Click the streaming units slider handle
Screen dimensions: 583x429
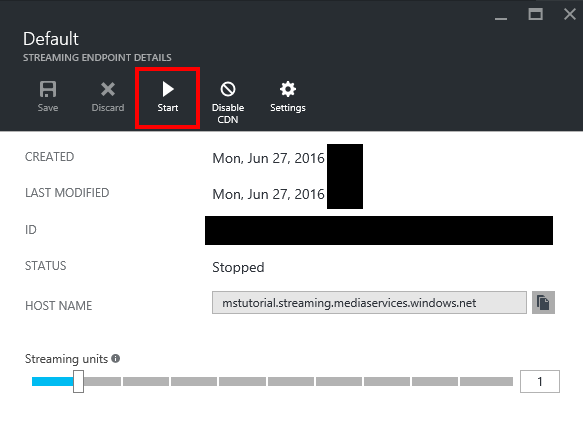click(x=78, y=381)
